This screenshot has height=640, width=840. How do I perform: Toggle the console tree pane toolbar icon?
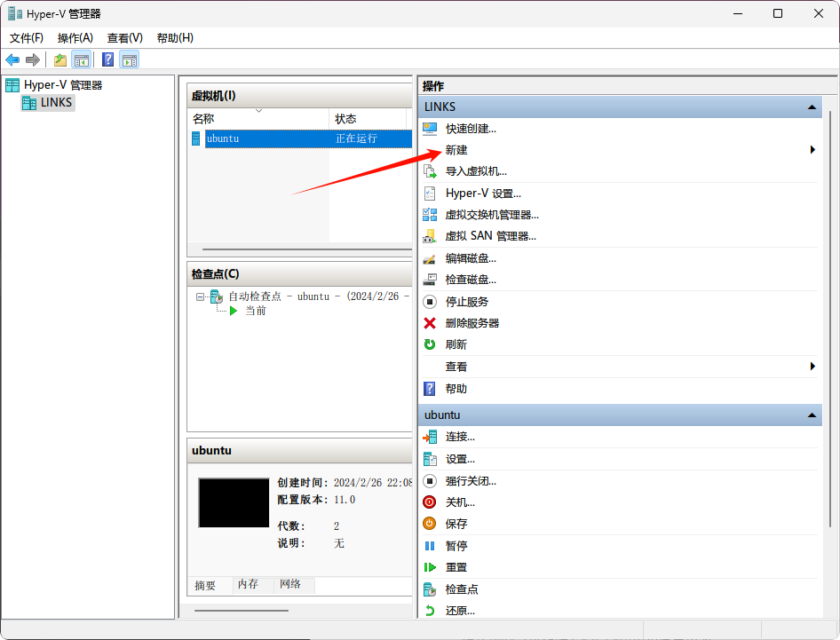coord(82,60)
